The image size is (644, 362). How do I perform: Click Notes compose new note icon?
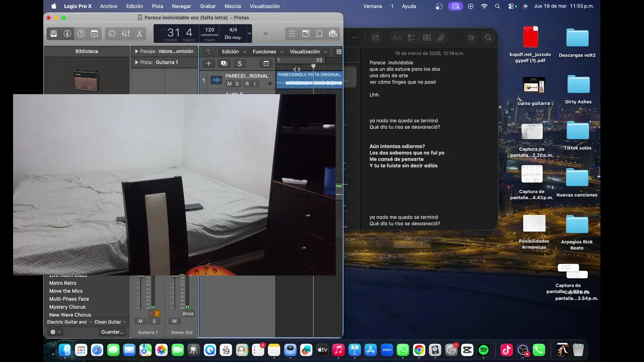coord(375,38)
